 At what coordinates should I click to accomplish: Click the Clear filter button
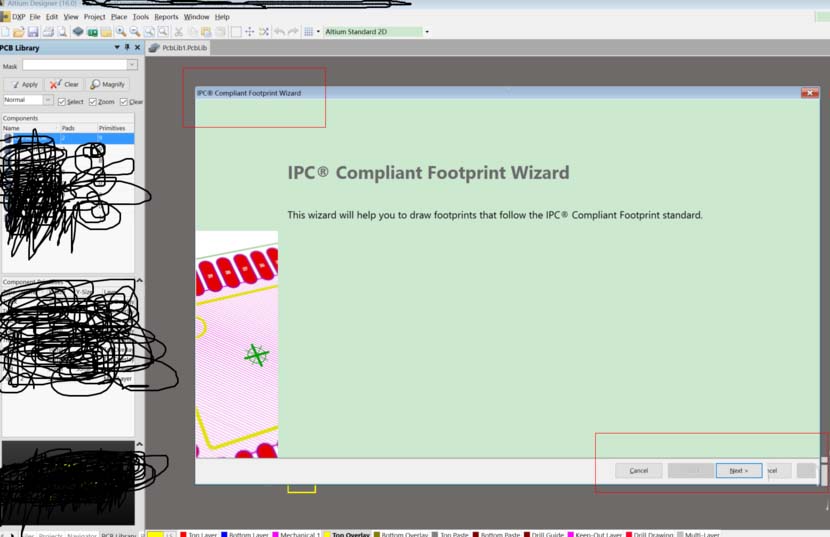point(64,84)
